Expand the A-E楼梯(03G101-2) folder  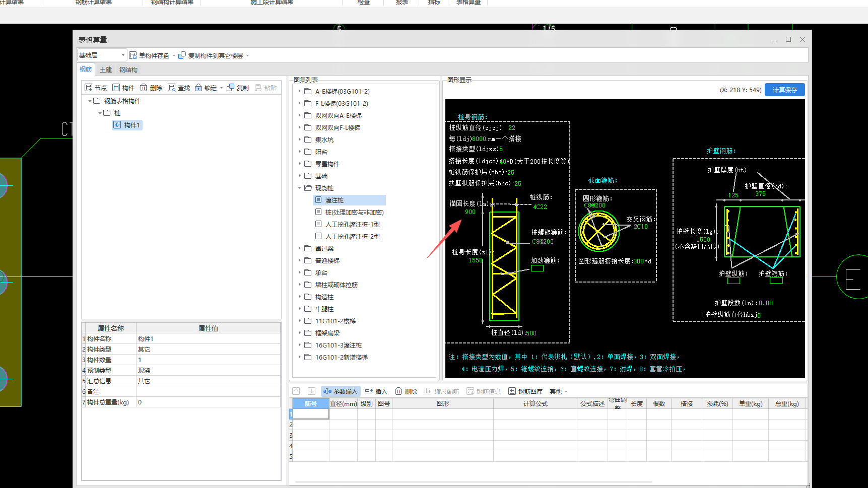pos(299,91)
